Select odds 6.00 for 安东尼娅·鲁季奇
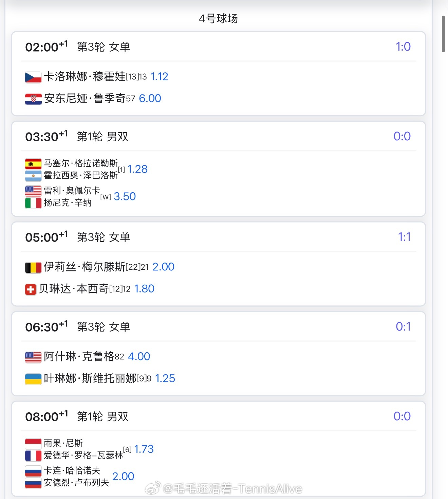Viewport: 448px width, 499px height. point(150,98)
